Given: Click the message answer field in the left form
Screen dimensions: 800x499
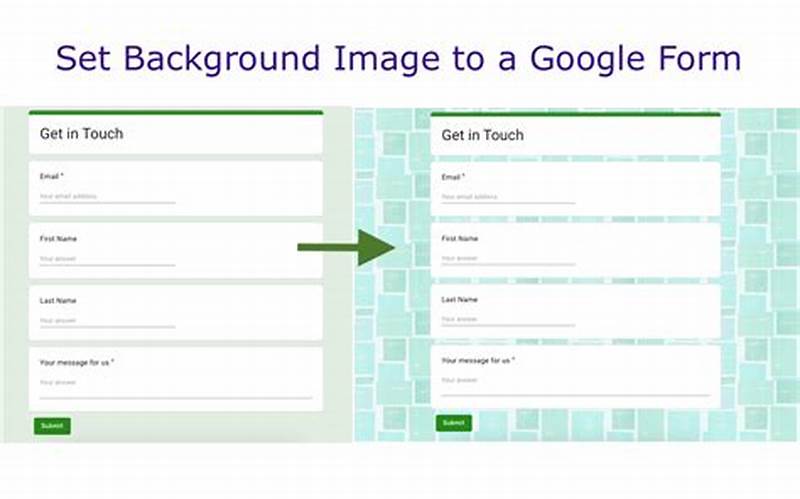Looking at the screenshot, I should tap(176, 387).
